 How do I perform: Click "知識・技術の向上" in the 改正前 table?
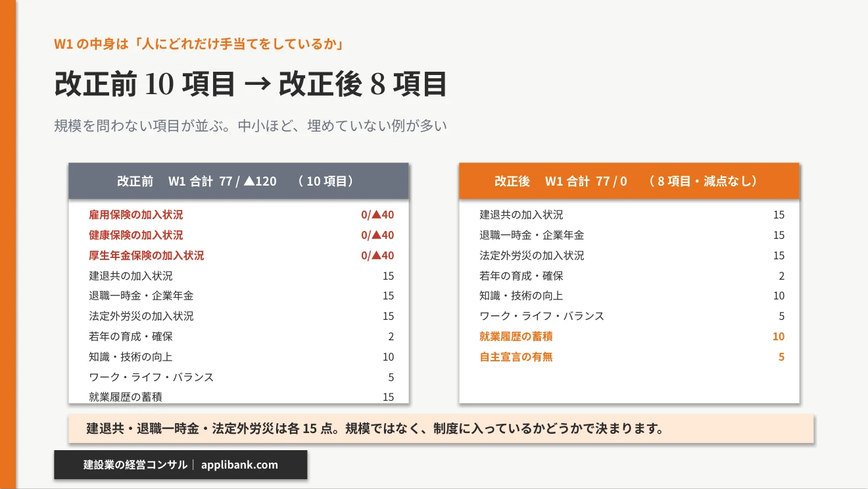pyautogui.click(x=131, y=357)
